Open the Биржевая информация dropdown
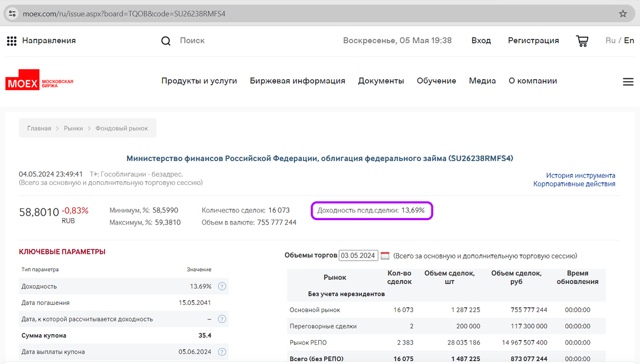The width and height of the screenshot is (640, 364). pos(298,80)
